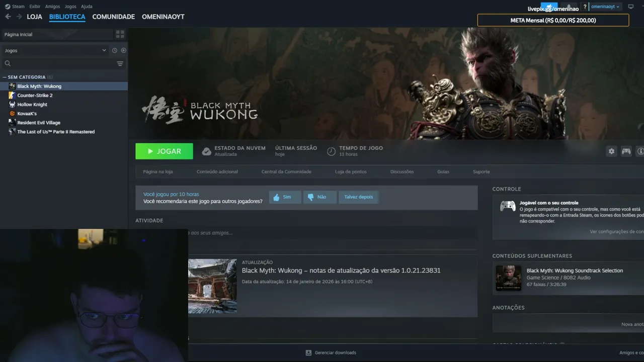The width and height of the screenshot is (644, 362).
Task: Open controller layout icon
Action: pos(626,151)
